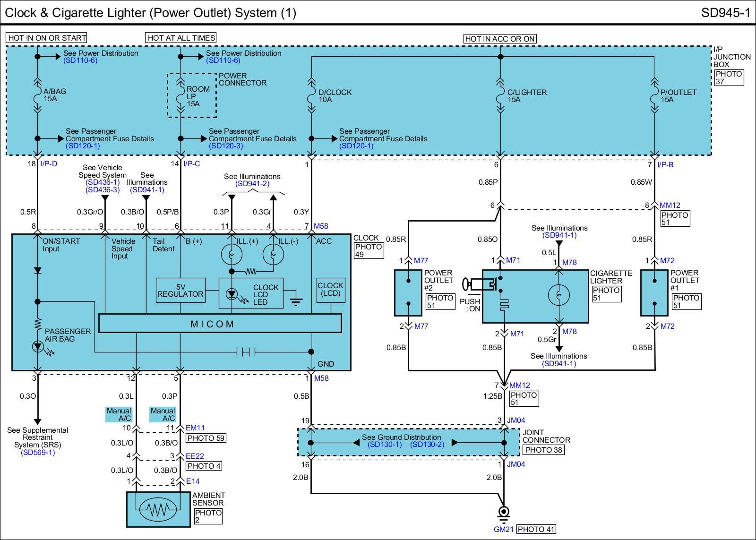This screenshot has height=540, width=756.
Task: Click the GM21 ground symbol
Action: (x=504, y=514)
